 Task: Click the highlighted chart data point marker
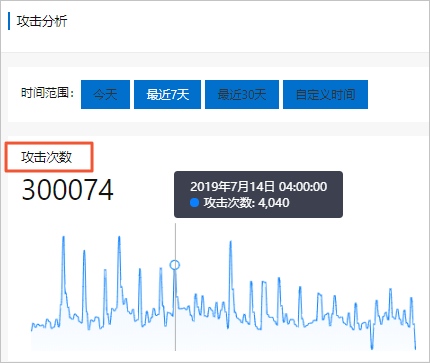[x=175, y=265]
